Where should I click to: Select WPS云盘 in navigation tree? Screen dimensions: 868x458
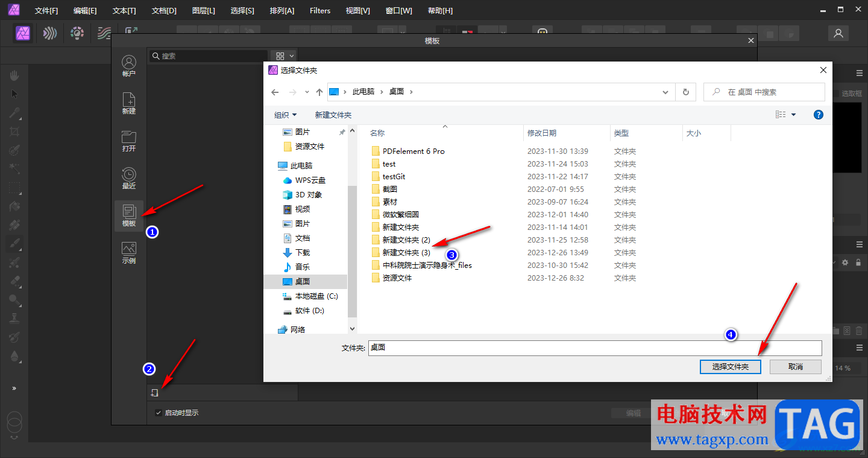304,180
